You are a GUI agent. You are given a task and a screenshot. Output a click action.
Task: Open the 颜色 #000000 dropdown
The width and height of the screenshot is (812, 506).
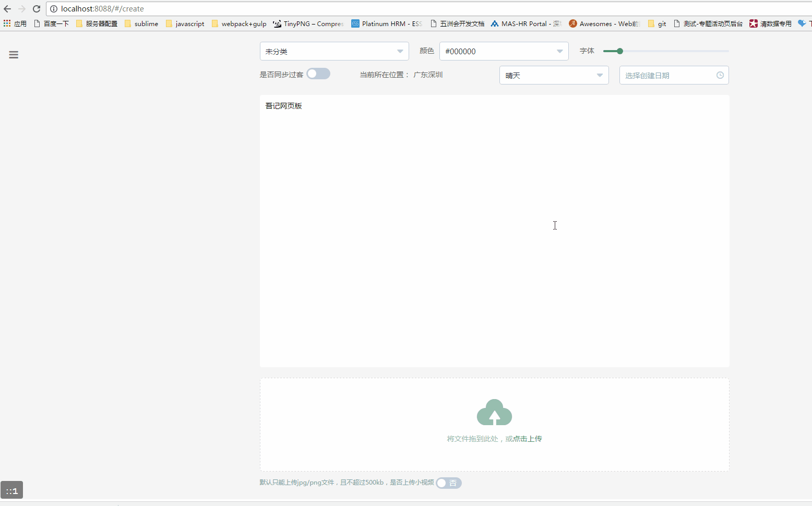coord(503,51)
